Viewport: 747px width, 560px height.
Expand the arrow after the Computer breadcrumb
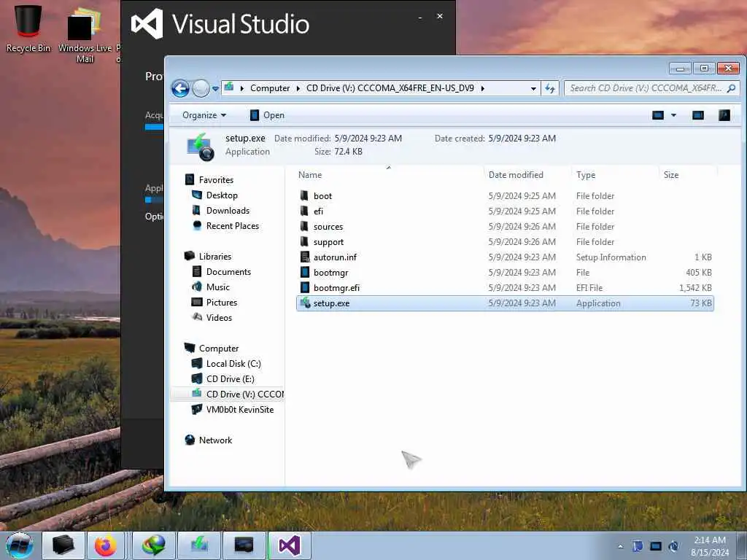click(x=298, y=88)
